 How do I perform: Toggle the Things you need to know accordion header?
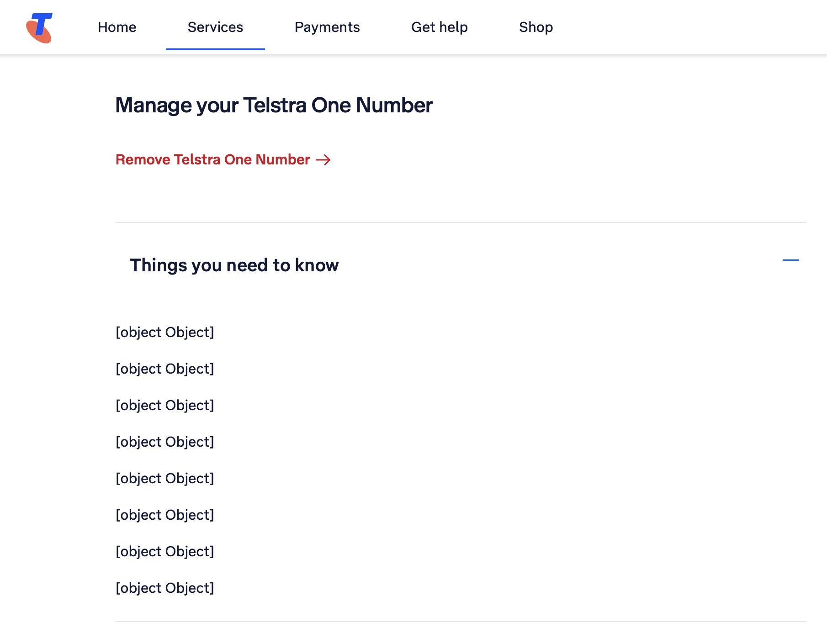(x=461, y=265)
